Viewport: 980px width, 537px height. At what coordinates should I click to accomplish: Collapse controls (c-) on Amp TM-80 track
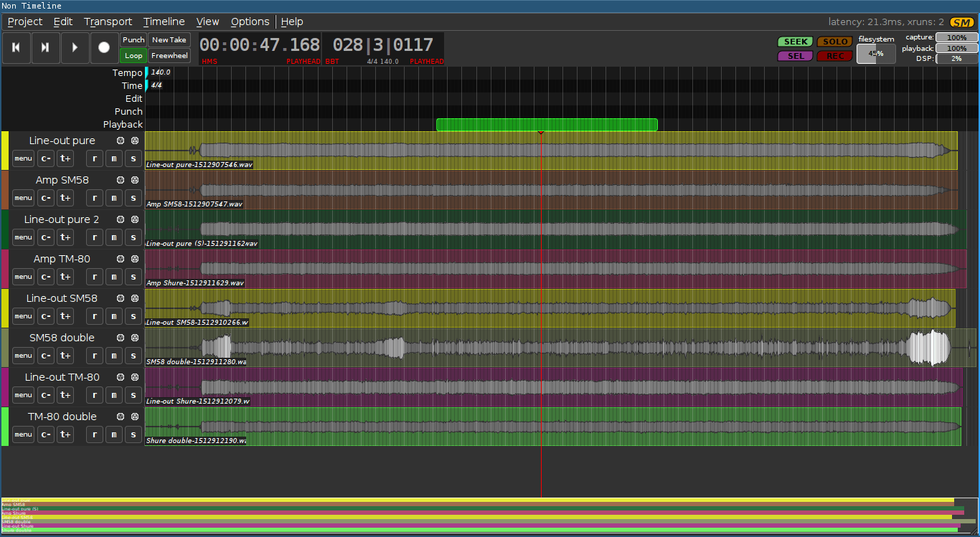point(46,277)
